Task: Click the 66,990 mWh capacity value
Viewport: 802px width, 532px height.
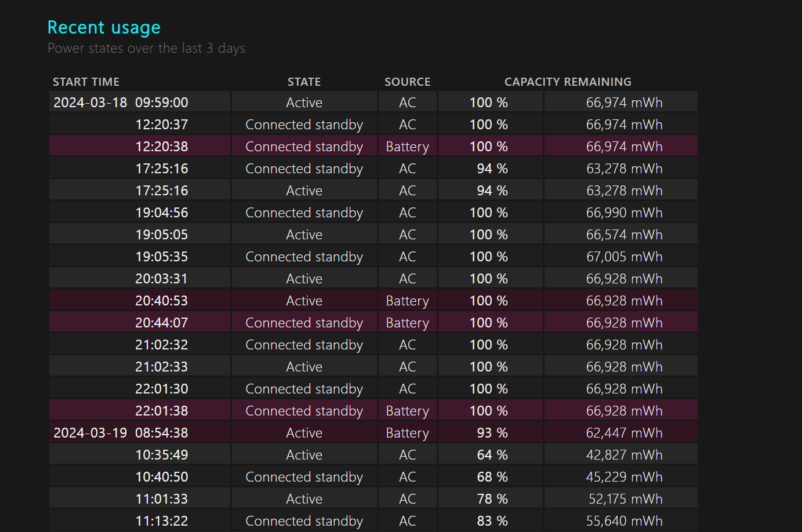Action: 624,213
